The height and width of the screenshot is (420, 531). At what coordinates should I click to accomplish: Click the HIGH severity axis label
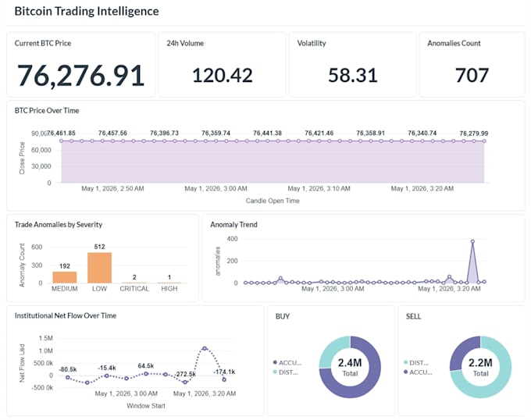click(x=169, y=289)
